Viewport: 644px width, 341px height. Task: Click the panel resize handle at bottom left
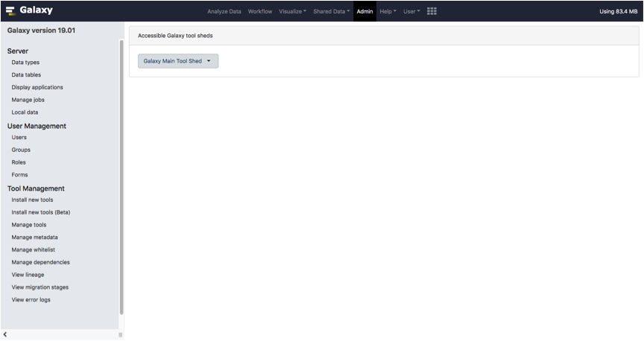click(120, 335)
